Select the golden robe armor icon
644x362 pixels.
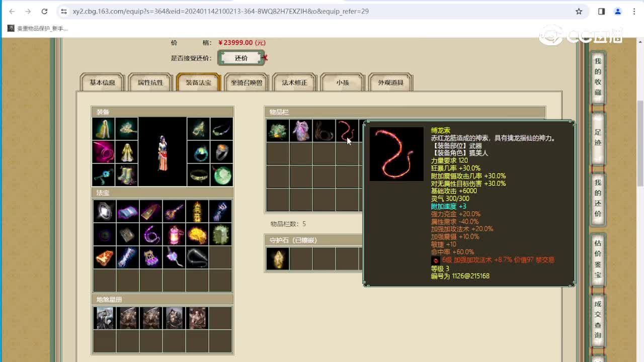point(127,152)
